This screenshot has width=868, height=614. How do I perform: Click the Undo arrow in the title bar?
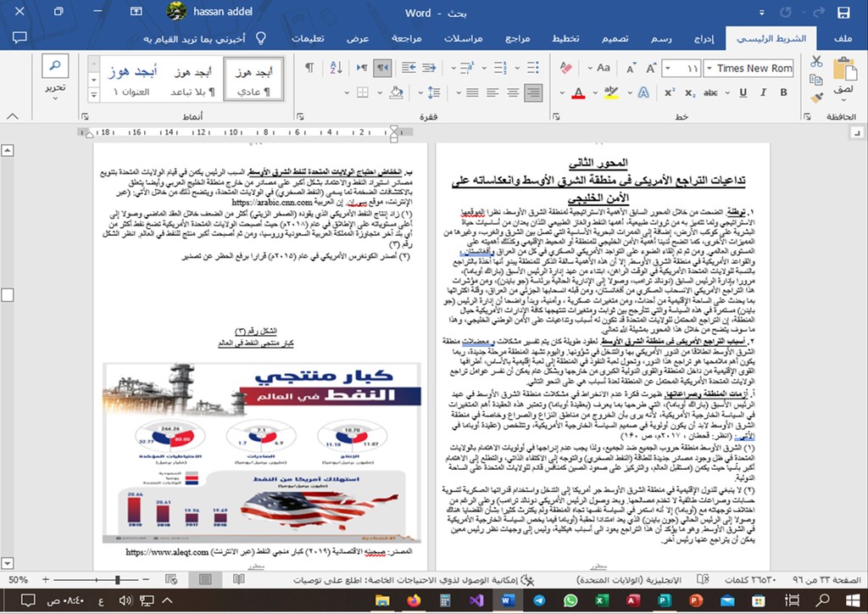(819, 12)
